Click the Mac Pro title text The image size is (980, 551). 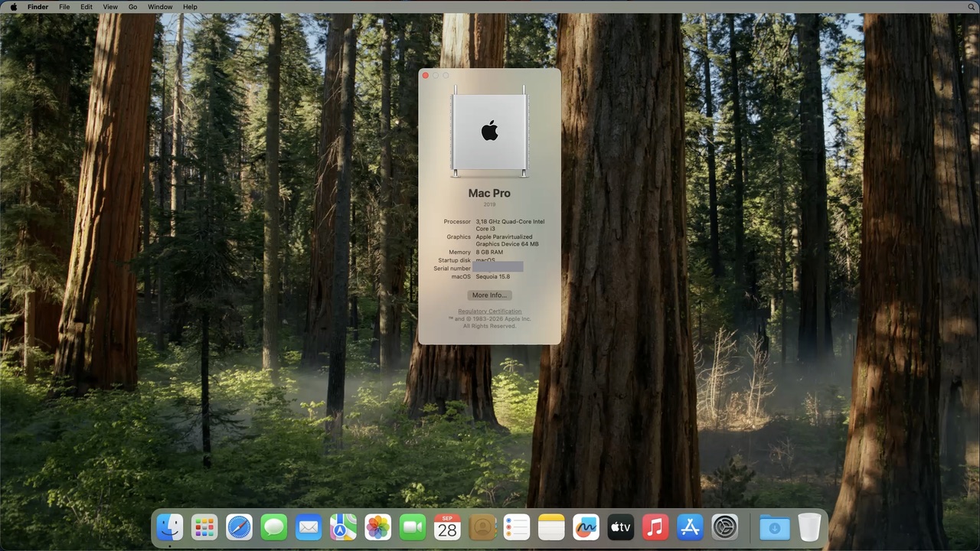(x=489, y=194)
